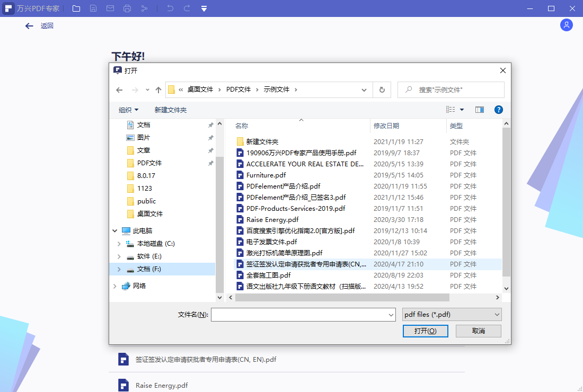583x392 pixels.
Task: Click the email envelope icon in toolbar
Action: [110, 8]
